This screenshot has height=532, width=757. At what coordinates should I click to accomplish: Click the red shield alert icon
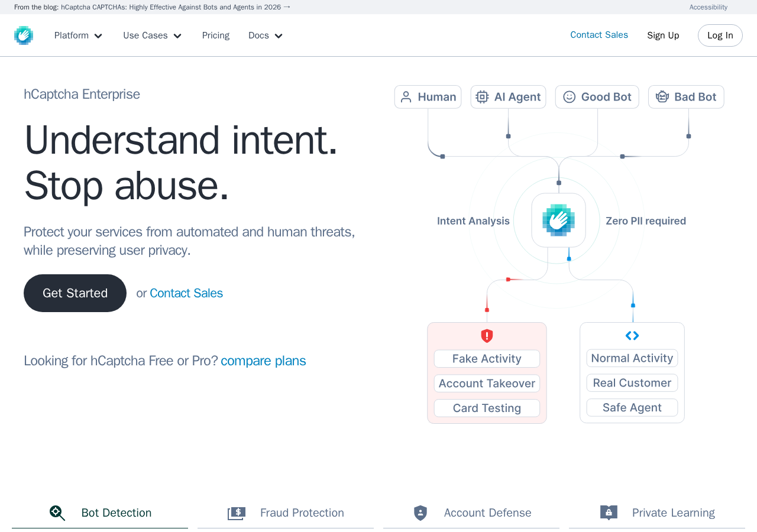487,336
